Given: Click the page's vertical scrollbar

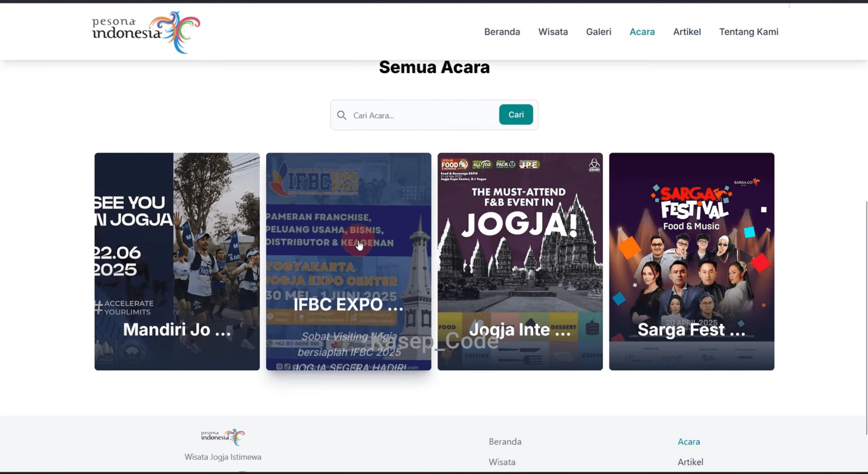Looking at the screenshot, I should pyautogui.click(x=866, y=317).
